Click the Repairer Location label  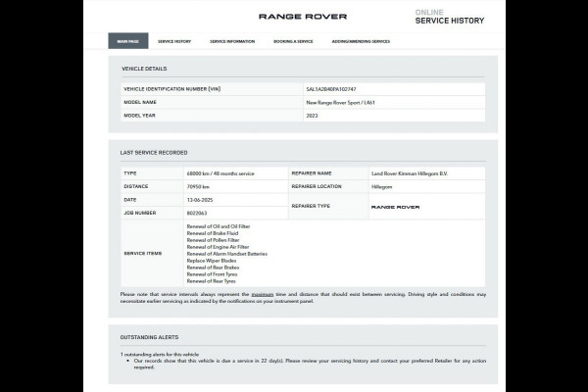tap(317, 186)
